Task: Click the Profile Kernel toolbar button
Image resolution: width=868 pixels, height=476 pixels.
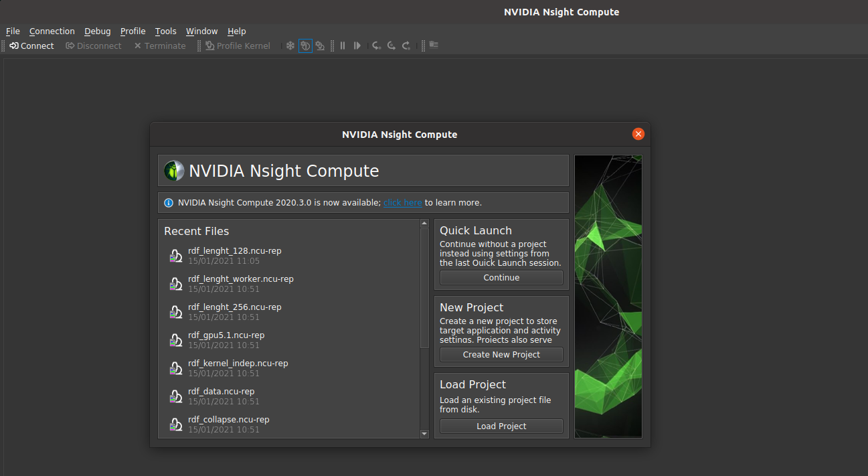Action: point(238,46)
